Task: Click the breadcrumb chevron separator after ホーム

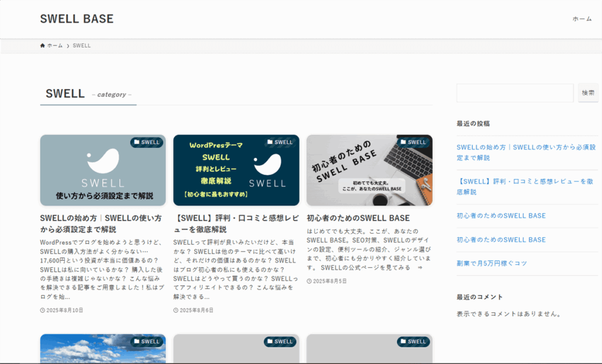Action: coord(68,46)
